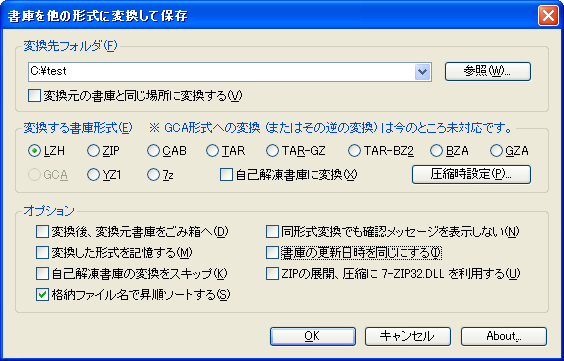Screen dimensions: 564x361
Task: Expand the destination folder dropdown arrow
Action: 422,72
